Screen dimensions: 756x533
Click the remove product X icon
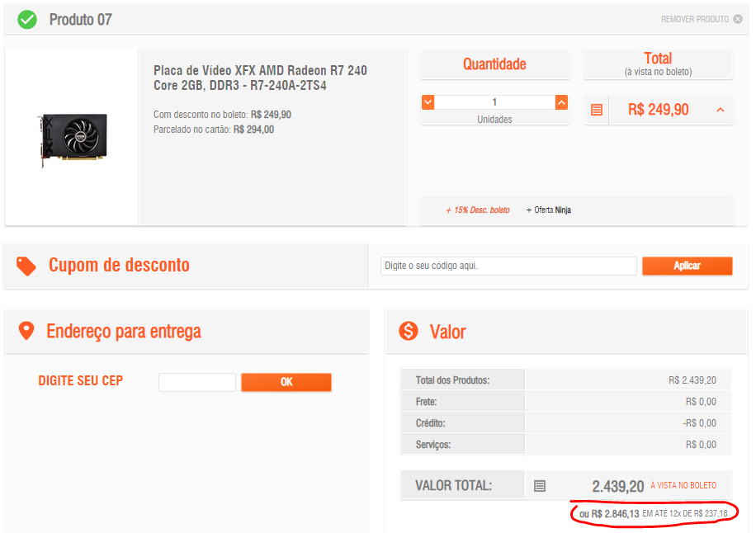(738, 19)
